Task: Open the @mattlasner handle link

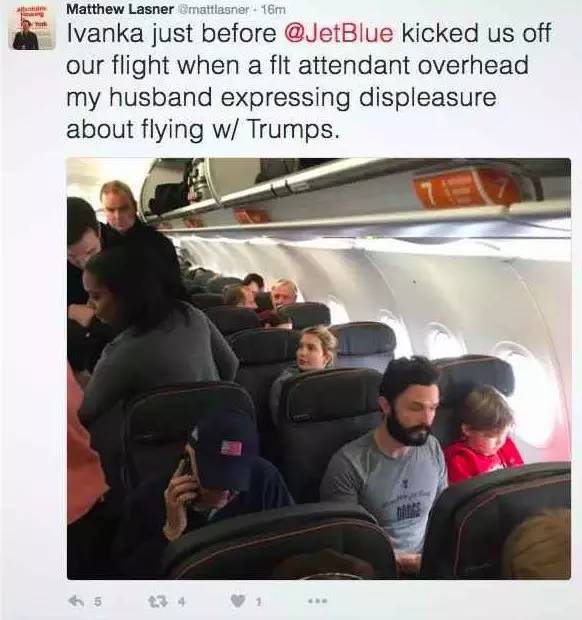Action: click(x=214, y=9)
